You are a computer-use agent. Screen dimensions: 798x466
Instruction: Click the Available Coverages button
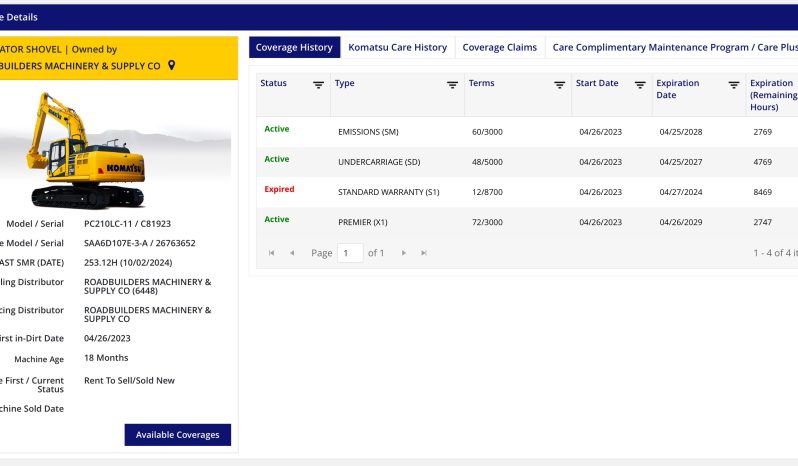click(x=178, y=435)
